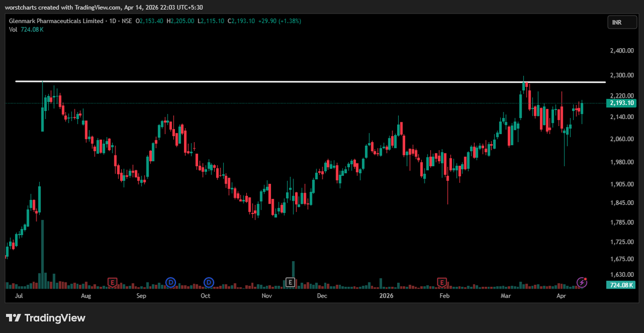
Task: Open the August earnings marker
Action: click(112, 282)
